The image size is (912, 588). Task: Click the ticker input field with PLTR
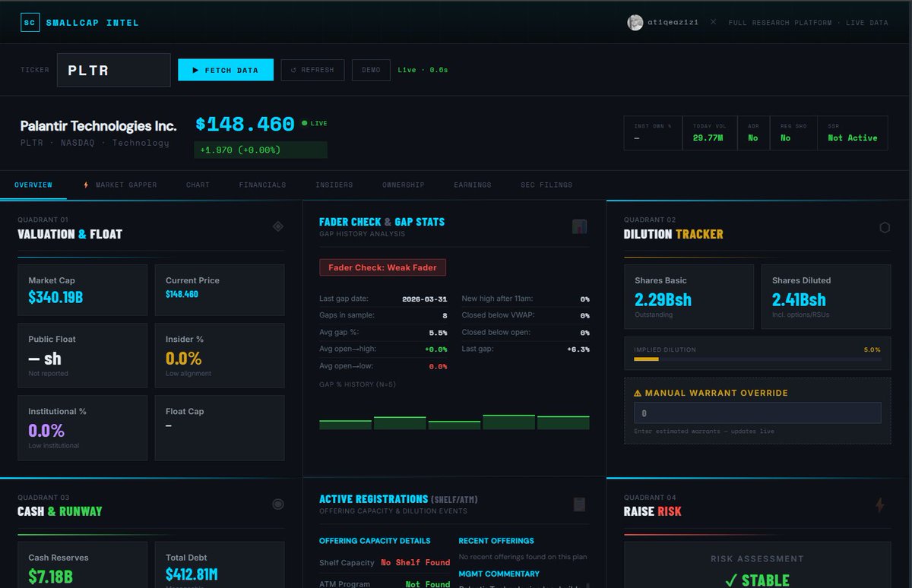click(114, 70)
